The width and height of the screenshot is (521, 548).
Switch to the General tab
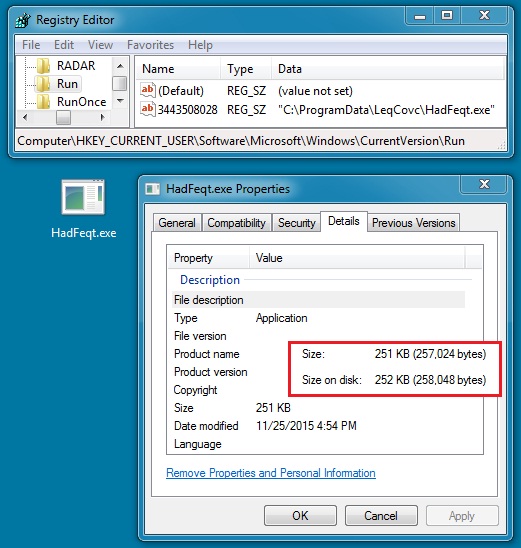[177, 223]
